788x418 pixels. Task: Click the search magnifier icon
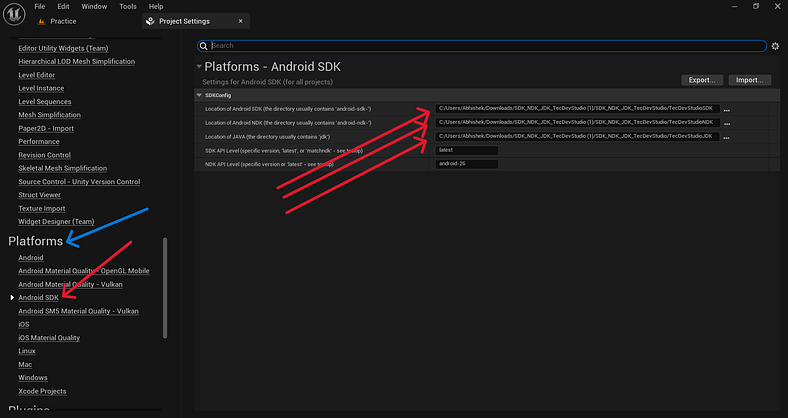click(204, 46)
